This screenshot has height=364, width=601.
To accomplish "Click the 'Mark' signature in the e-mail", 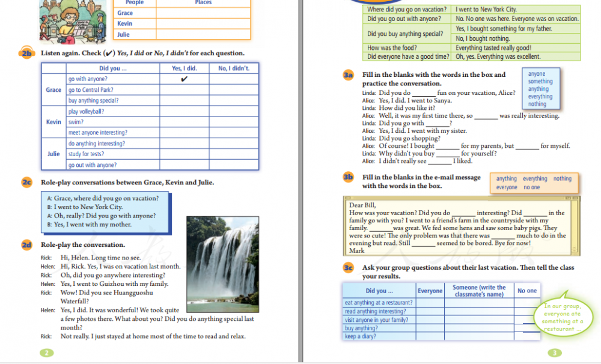I will (357, 250).
